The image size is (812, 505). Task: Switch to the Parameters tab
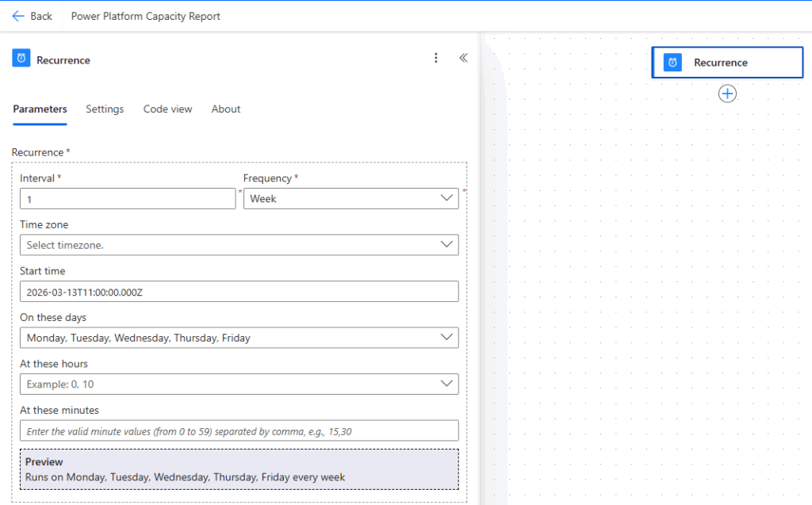[40, 109]
